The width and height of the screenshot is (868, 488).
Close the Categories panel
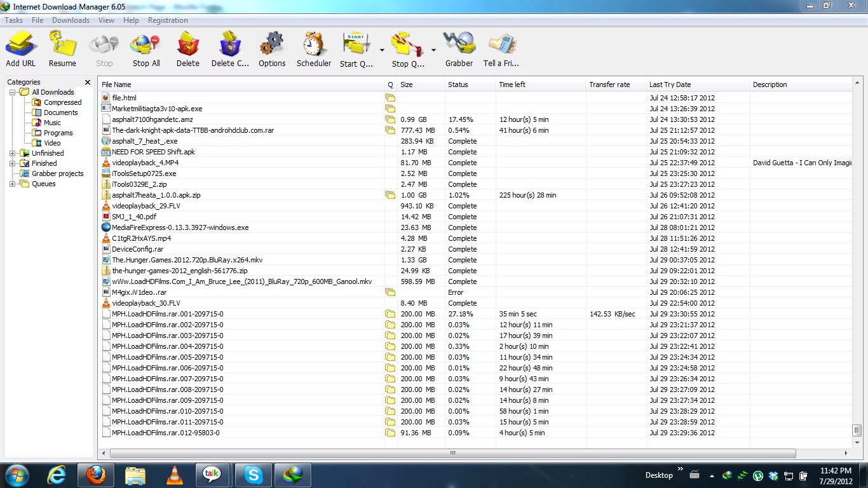(x=88, y=82)
